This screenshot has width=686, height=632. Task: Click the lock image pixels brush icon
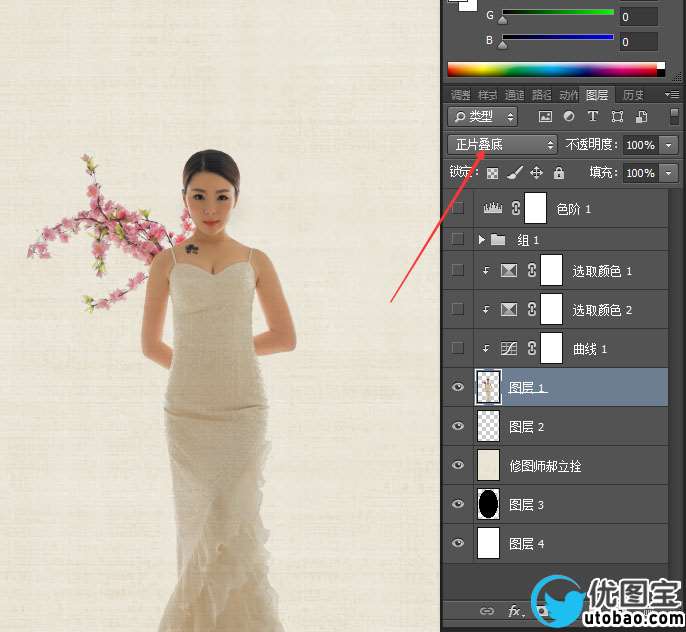coord(514,173)
